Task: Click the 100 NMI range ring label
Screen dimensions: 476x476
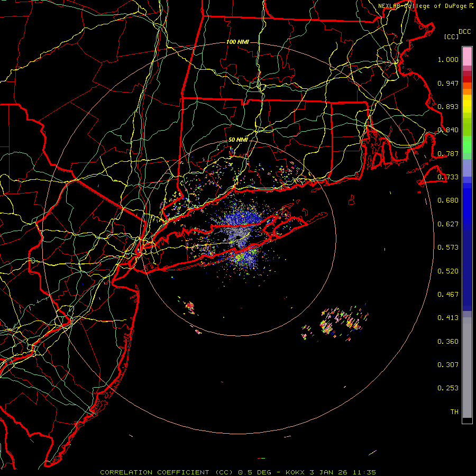Action: (237, 42)
